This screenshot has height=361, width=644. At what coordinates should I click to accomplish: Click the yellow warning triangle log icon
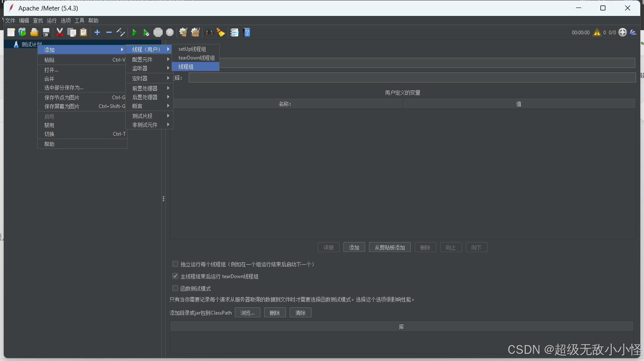pyautogui.click(x=597, y=32)
